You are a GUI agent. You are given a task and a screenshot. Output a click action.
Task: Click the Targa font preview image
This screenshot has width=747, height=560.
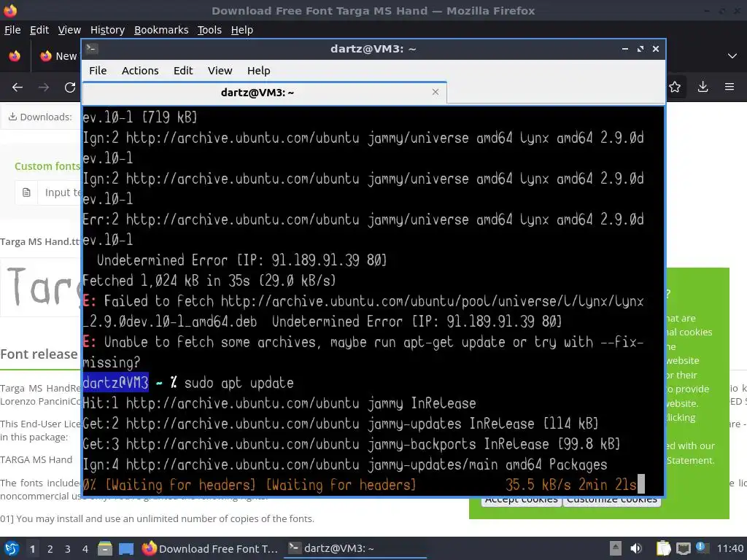tap(42, 287)
